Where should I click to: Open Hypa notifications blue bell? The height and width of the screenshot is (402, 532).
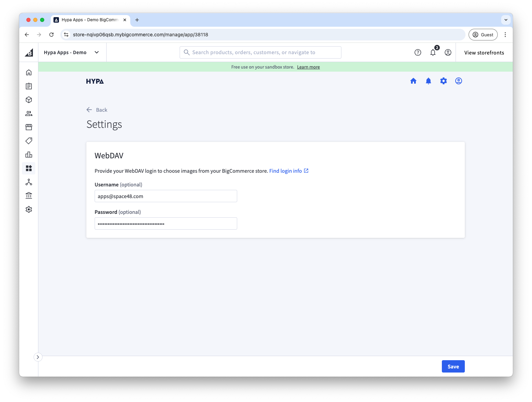pyautogui.click(x=428, y=81)
